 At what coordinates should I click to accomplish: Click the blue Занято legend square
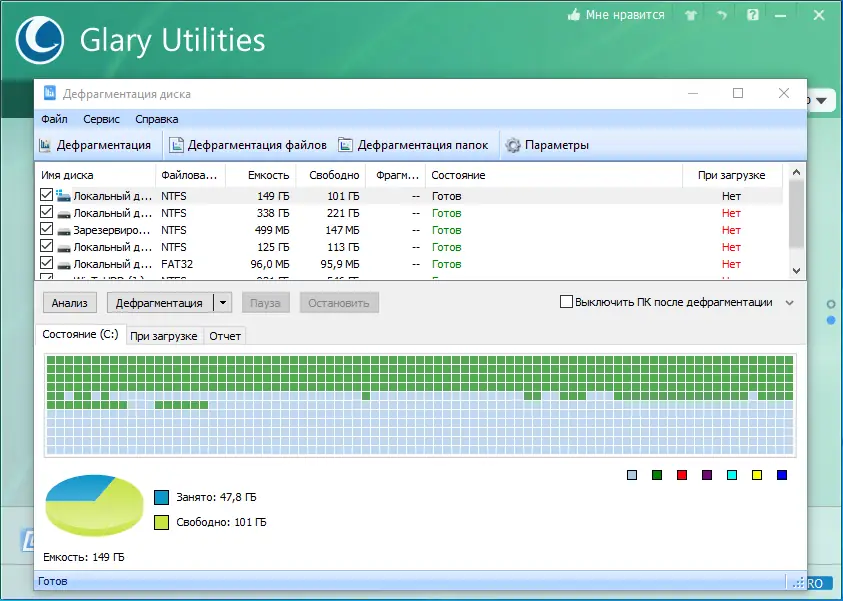click(x=161, y=497)
